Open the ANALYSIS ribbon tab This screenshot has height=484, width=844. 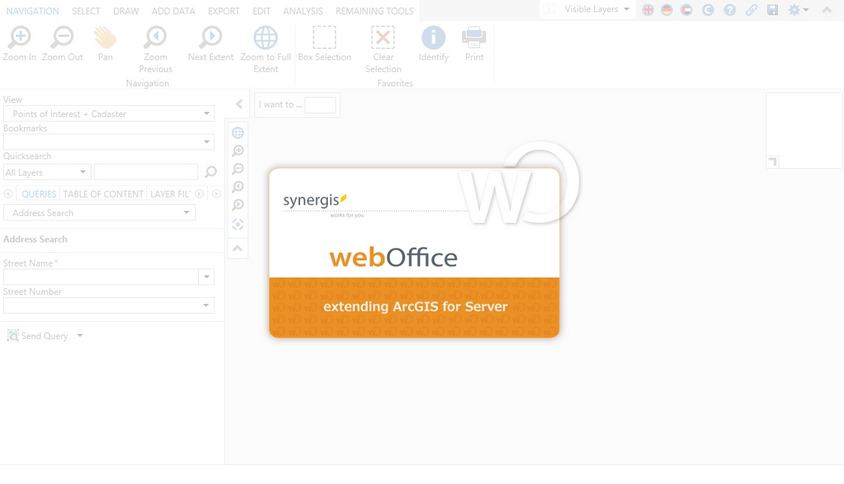coord(303,11)
